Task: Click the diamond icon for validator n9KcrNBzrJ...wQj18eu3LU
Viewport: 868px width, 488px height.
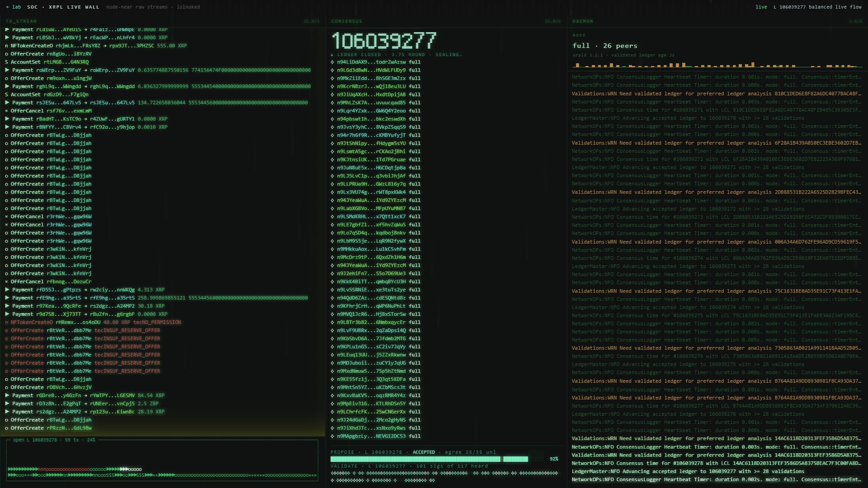Action: (332, 86)
